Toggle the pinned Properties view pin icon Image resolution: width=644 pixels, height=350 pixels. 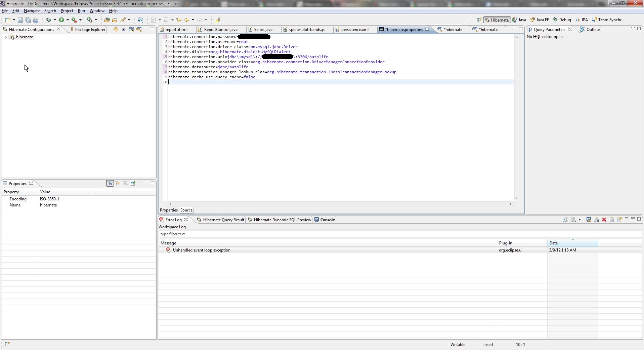point(133,183)
